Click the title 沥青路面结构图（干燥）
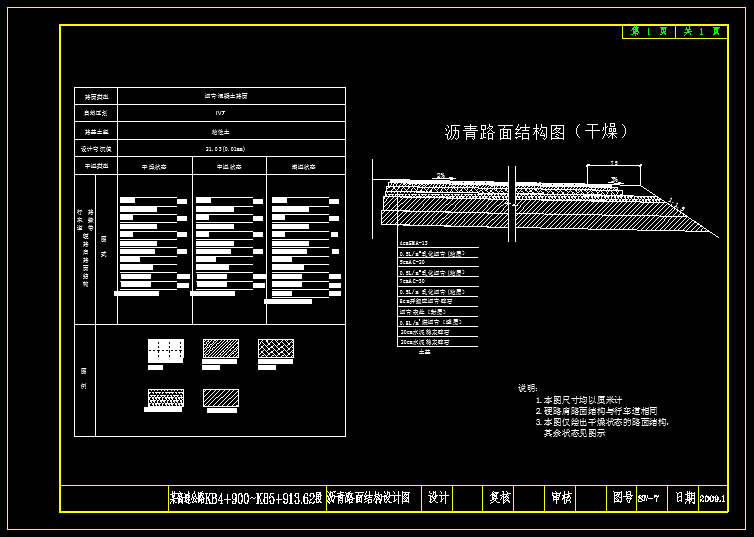Image resolution: width=754 pixels, height=537 pixels. (x=537, y=132)
